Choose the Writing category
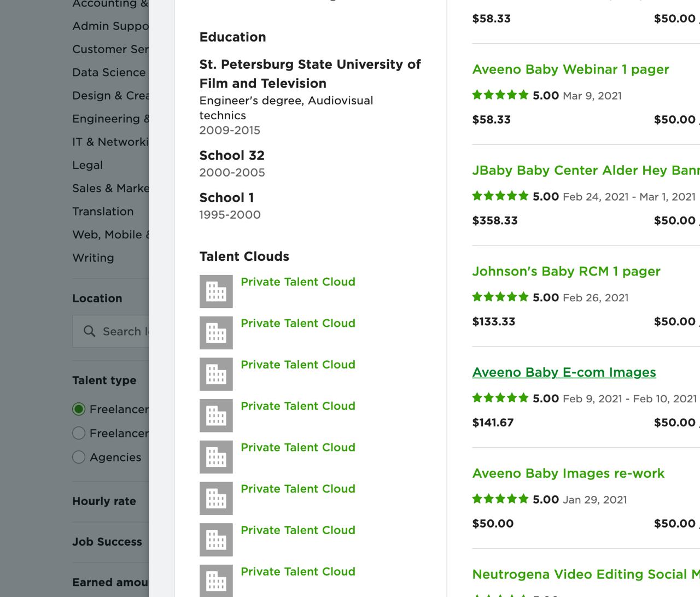 click(x=93, y=258)
